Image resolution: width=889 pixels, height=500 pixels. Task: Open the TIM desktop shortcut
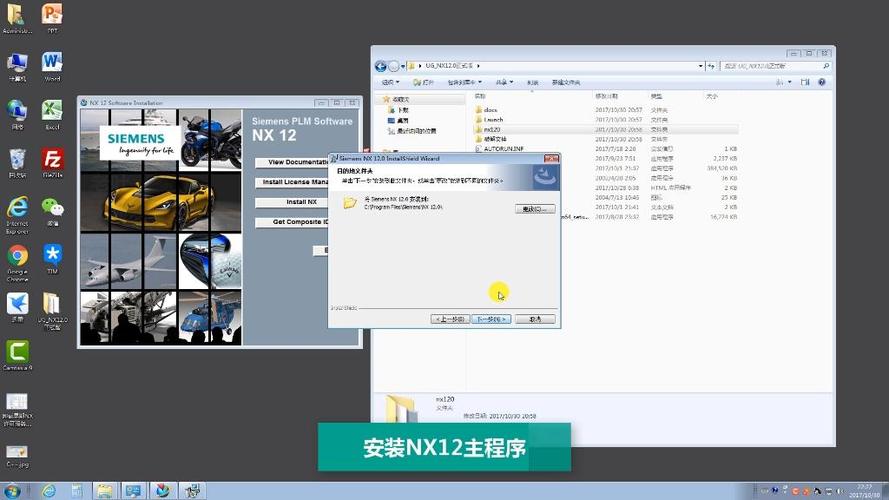point(52,259)
